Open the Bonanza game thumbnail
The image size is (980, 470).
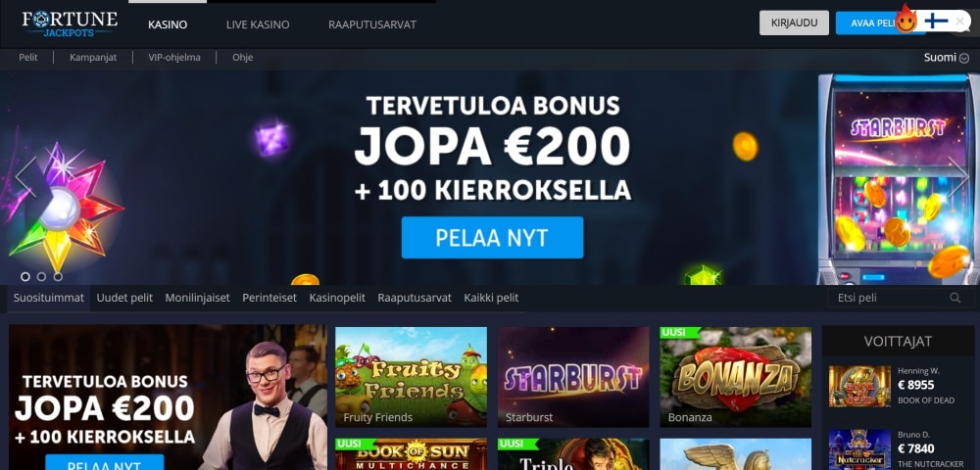[x=736, y=377]
